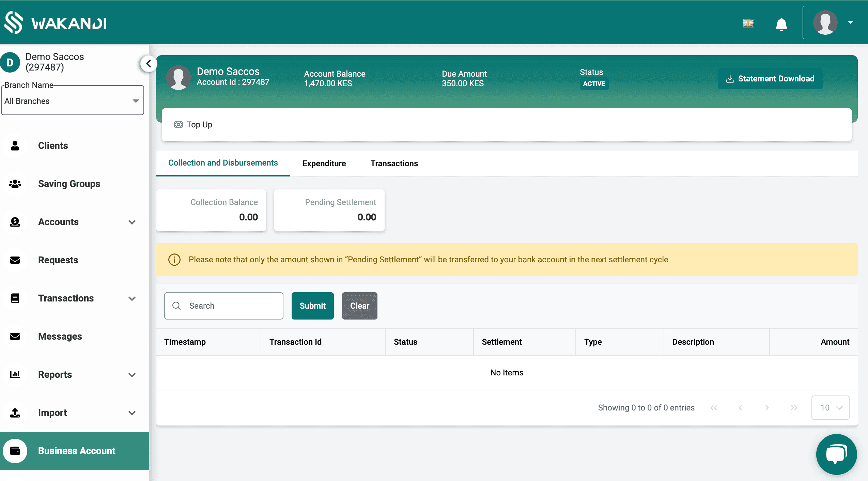The height and width of the screenshot is (481, 868).
Task: Click Due Amount 350.00 KES value
Action: [463, 83]
